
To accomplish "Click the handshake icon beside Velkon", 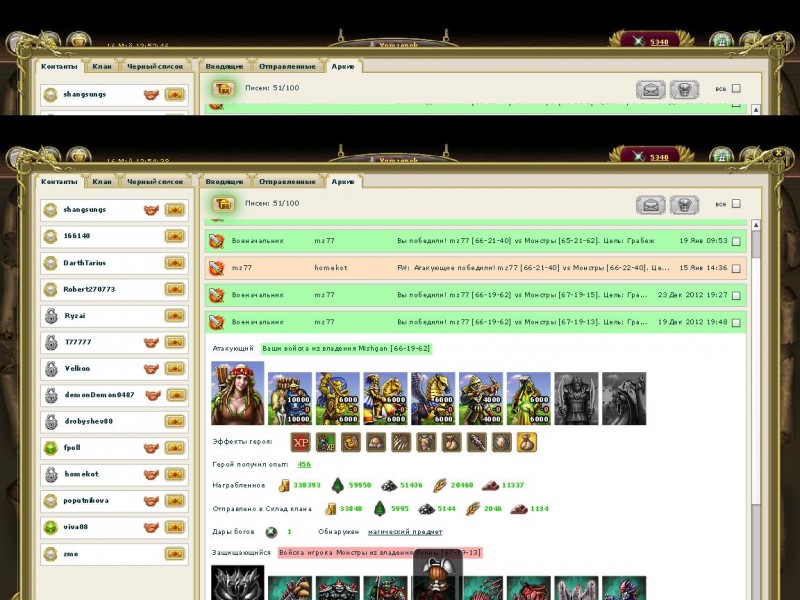I will pyautogui.click(x=152, y=368).
